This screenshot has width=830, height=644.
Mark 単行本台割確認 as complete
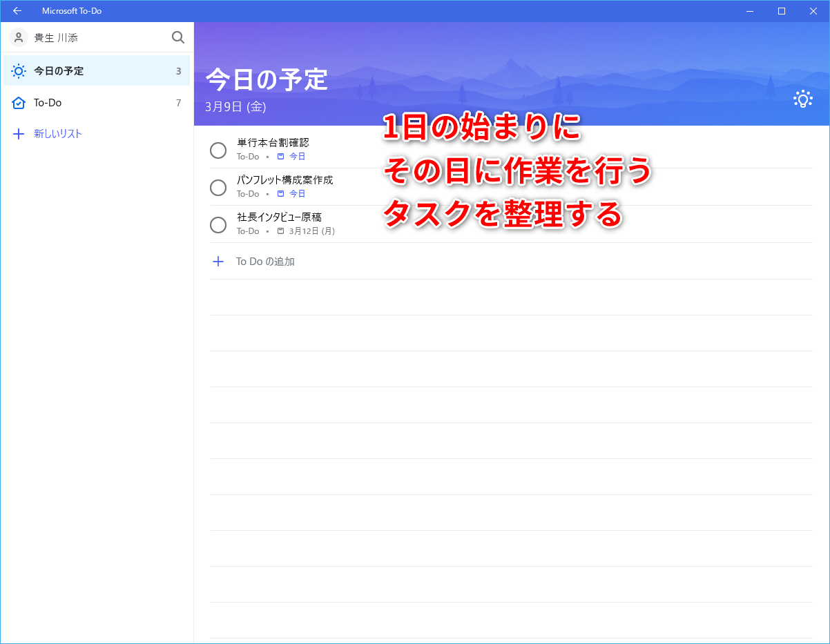pos(218,150)
